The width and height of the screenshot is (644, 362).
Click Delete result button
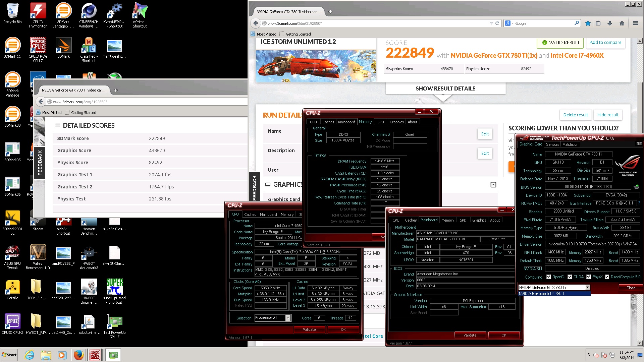click(576, 115)
